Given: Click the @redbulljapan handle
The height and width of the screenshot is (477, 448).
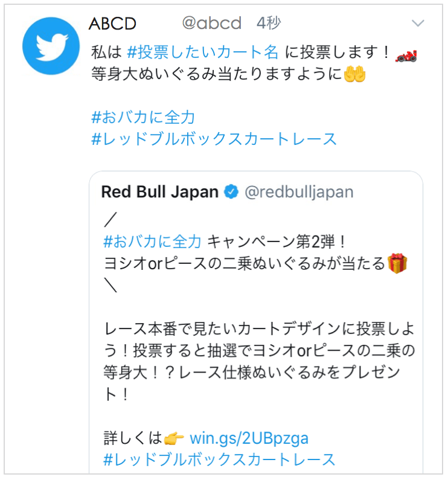Looking at the screenshot, I should tap(299, 192).
